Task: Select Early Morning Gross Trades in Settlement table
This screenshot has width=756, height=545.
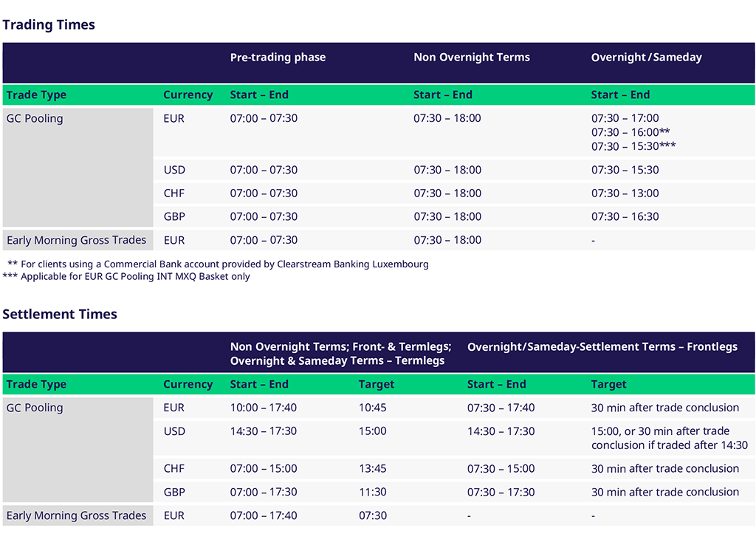Action: coord(76,516)
